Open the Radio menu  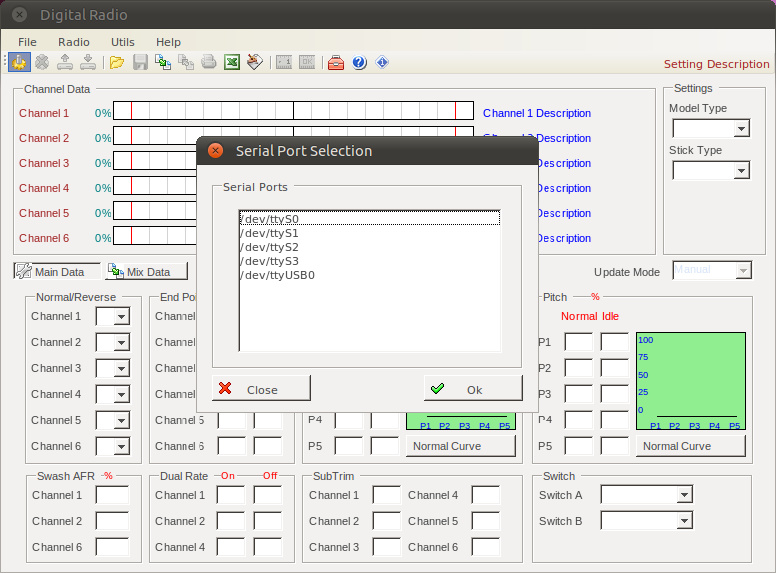[74, 42]
